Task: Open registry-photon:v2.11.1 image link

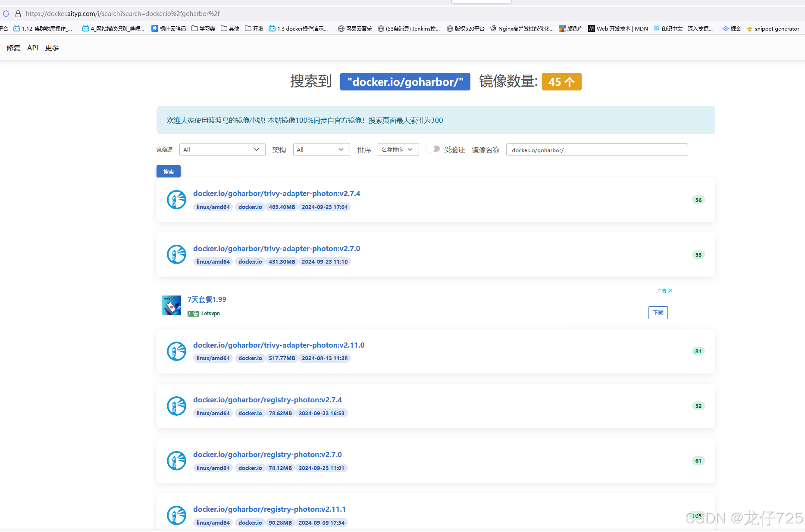Action: [x=269, y=509]
